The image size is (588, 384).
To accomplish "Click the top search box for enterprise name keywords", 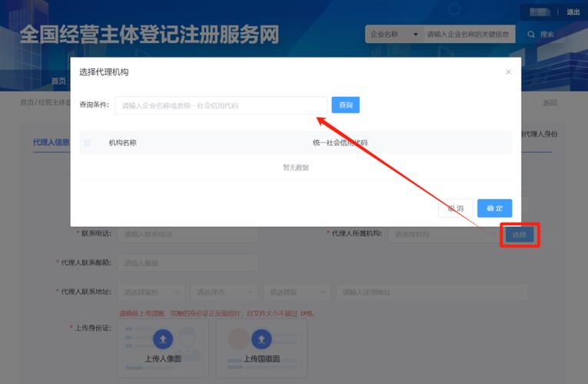I will pyautogui.click(x=469, y=35).
